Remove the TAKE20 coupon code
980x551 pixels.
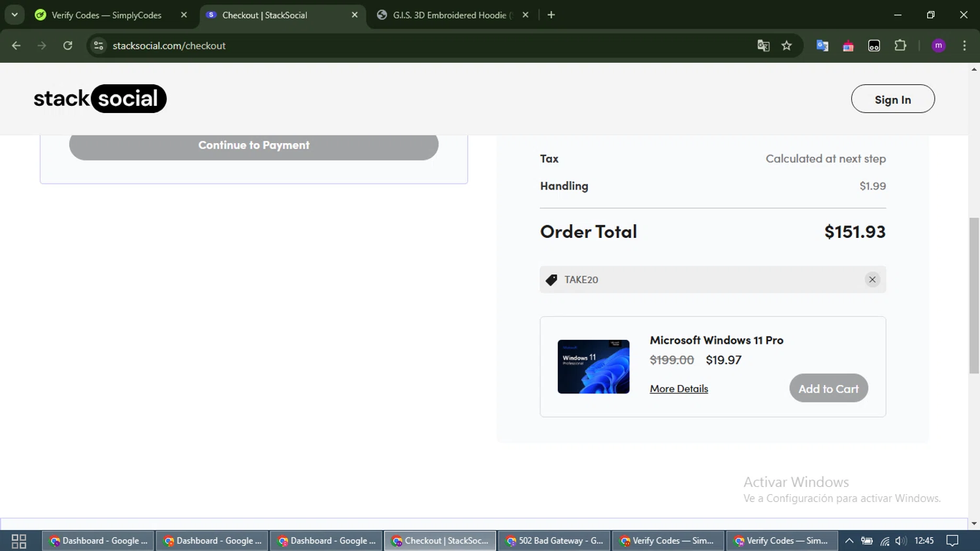point(872,280)
